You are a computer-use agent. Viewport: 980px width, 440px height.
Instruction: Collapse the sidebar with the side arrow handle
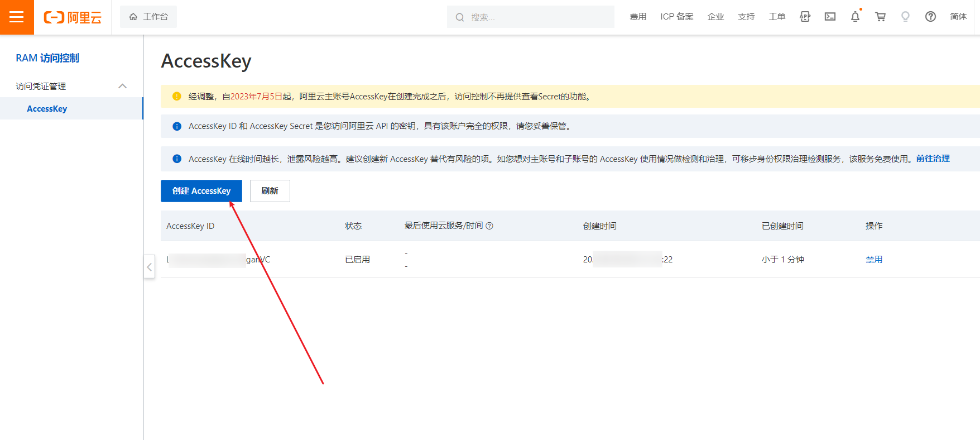point(150,267)
